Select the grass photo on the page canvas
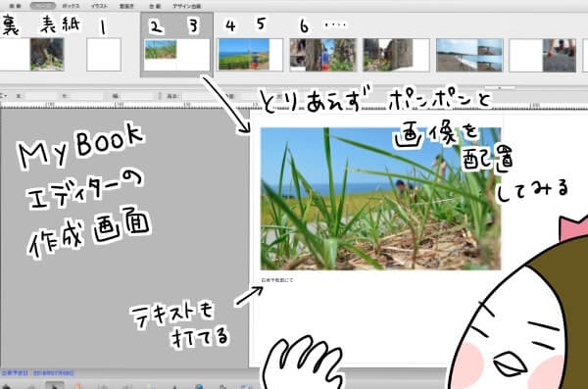 (x=380, y=199)
